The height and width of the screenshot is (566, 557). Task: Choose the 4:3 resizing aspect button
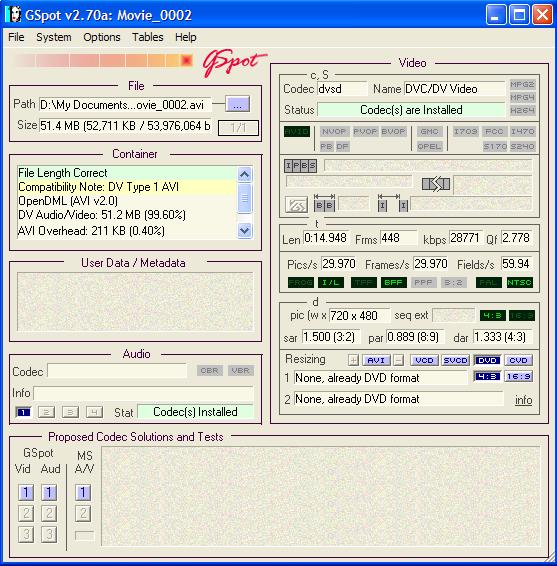[487, 376]
